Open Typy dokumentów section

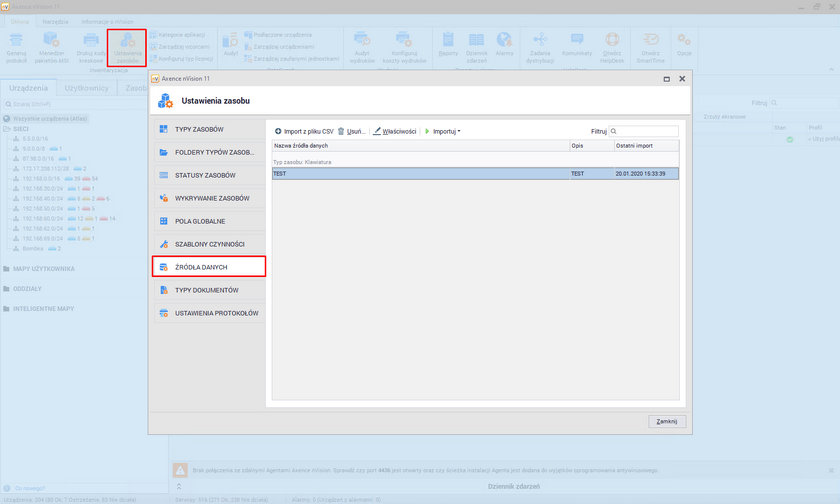[x=208, y=290]
